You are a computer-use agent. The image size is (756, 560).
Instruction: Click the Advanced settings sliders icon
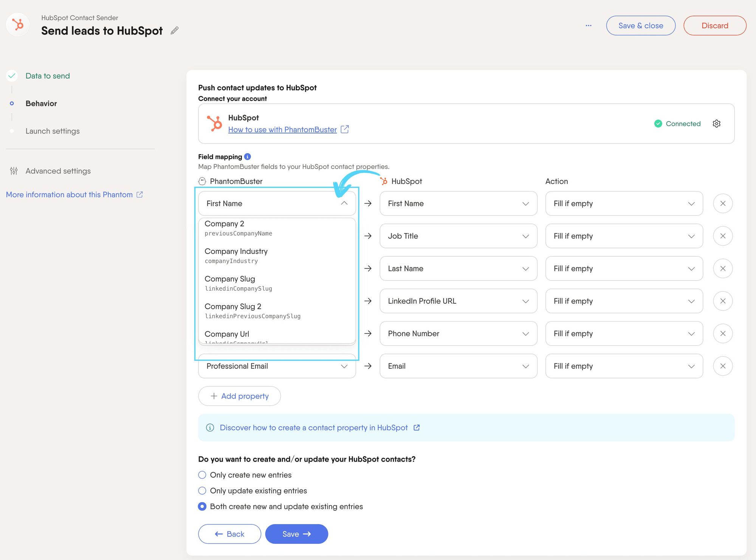coord(14,171)
